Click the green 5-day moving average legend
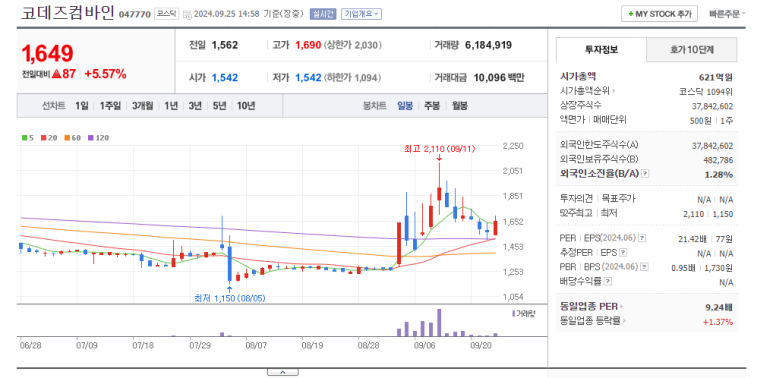 [27, 138]
